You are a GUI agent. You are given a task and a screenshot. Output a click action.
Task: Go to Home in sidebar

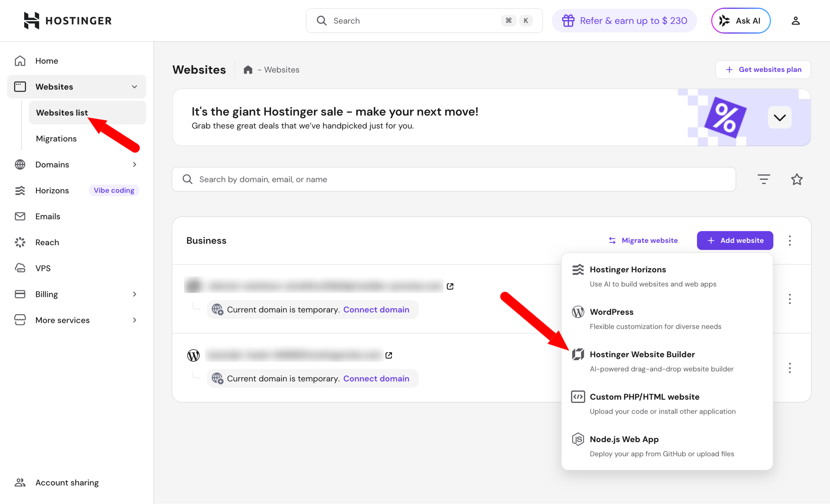coord(77,61)
